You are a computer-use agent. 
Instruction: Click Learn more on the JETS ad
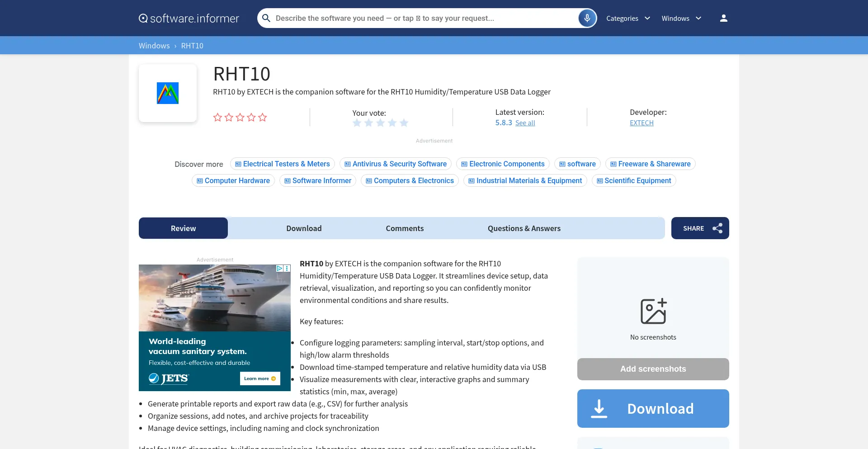tap(260, 378)
